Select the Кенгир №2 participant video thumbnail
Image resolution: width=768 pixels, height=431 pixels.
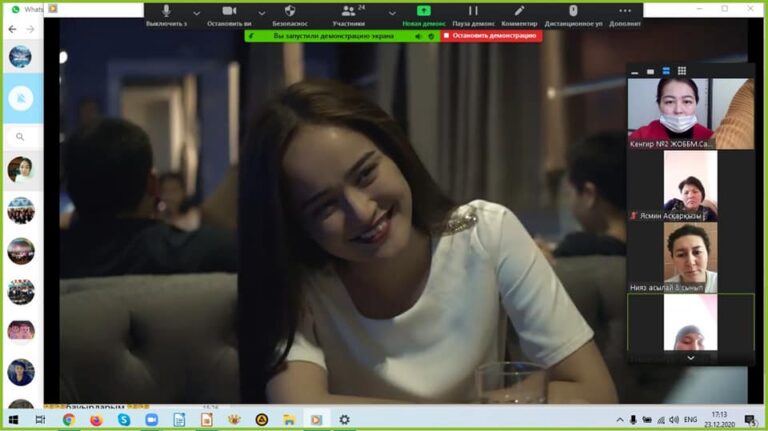(x=670, y=110)
